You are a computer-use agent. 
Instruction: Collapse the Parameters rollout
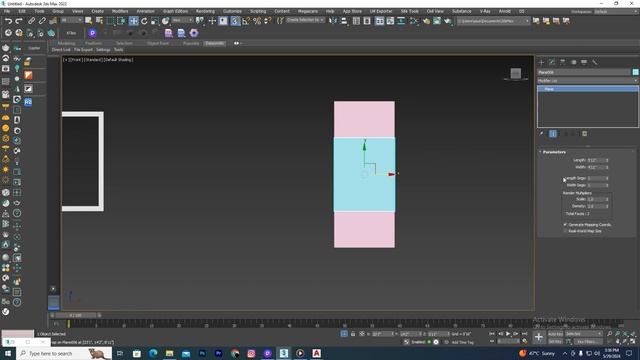point(554,152)
